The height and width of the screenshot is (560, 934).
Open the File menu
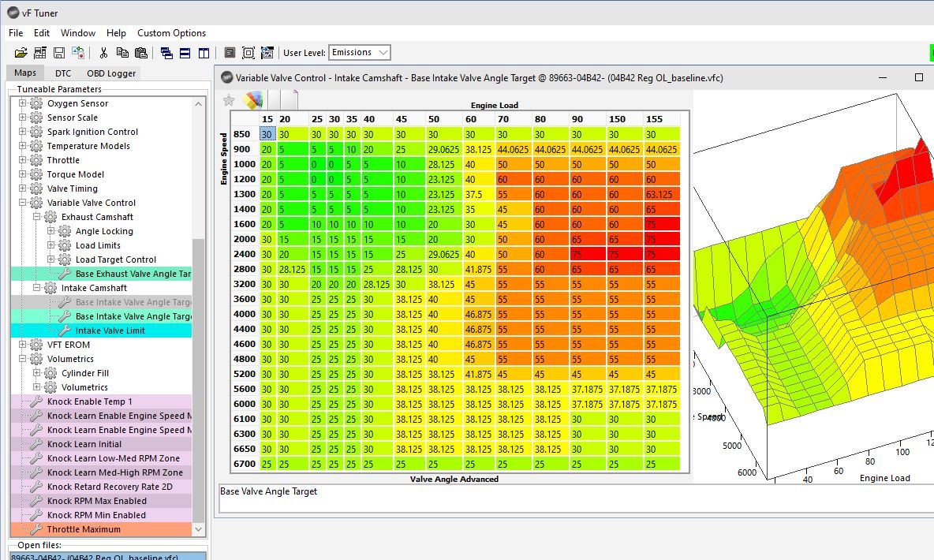tap(16, 33)
